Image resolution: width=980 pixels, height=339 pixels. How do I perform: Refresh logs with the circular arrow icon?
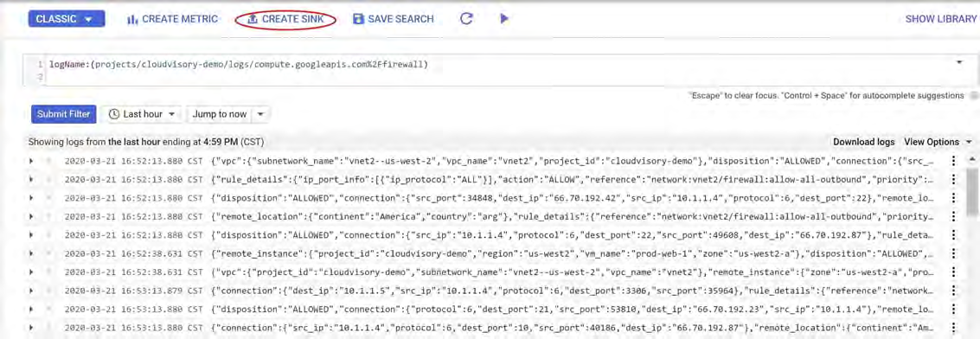point(465,19)
